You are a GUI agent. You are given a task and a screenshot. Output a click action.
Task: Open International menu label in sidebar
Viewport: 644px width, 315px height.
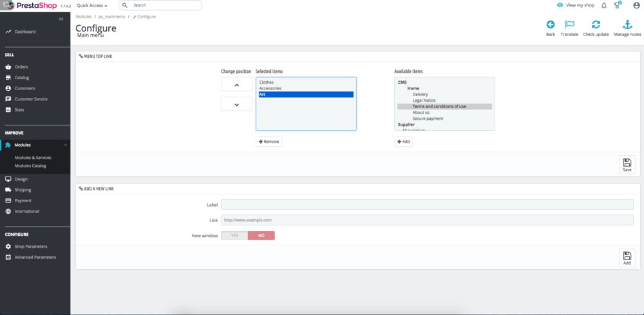click(x=26, y=211)
